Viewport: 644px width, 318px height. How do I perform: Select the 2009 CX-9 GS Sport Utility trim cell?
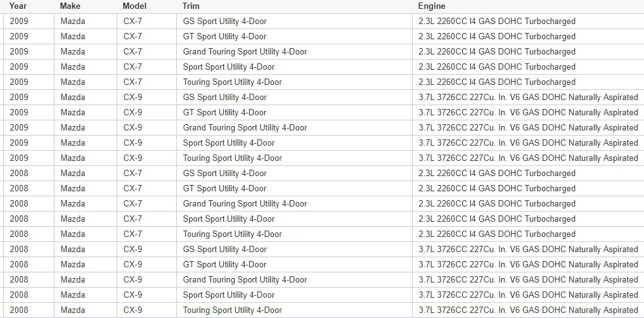pos(295,98)
